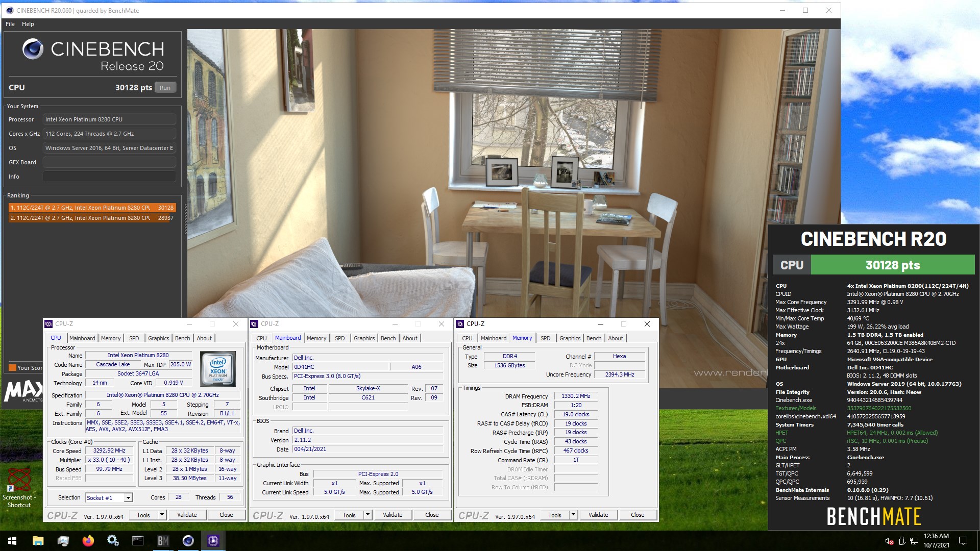Viewport: 980px width, 551px height.
Task: Click the muted volume tray icon
Action: 889,541
